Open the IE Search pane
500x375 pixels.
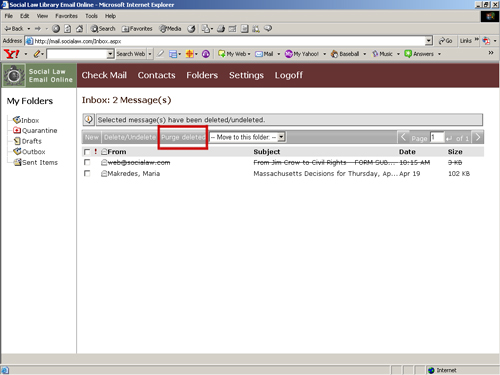click(103, 29)
